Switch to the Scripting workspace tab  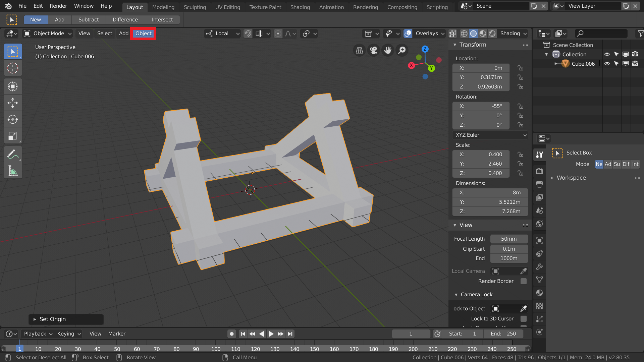(437, 7)
